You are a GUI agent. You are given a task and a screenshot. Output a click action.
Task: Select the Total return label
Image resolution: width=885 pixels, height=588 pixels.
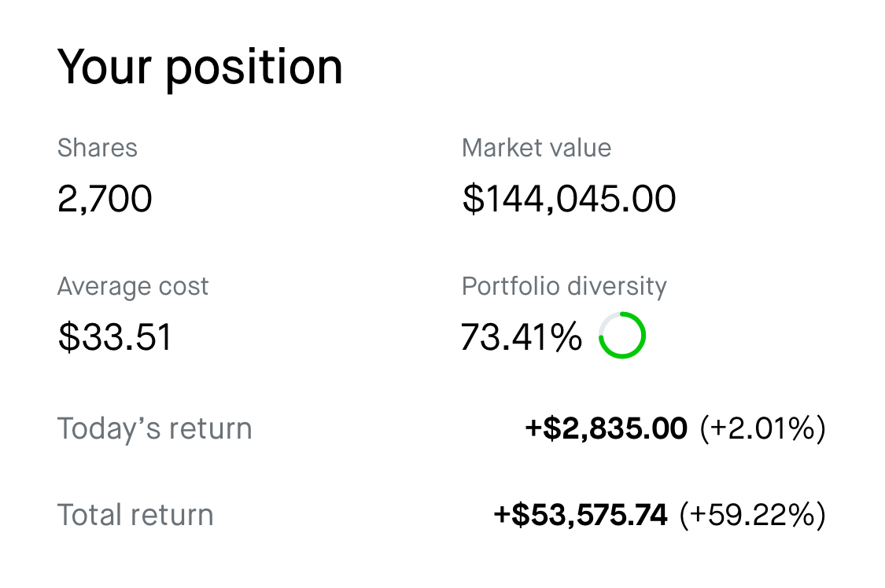(135, 516)
